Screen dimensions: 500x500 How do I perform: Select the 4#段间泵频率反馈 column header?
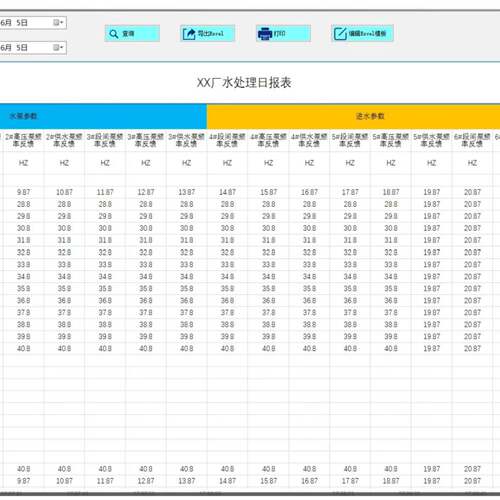point(227,140)
